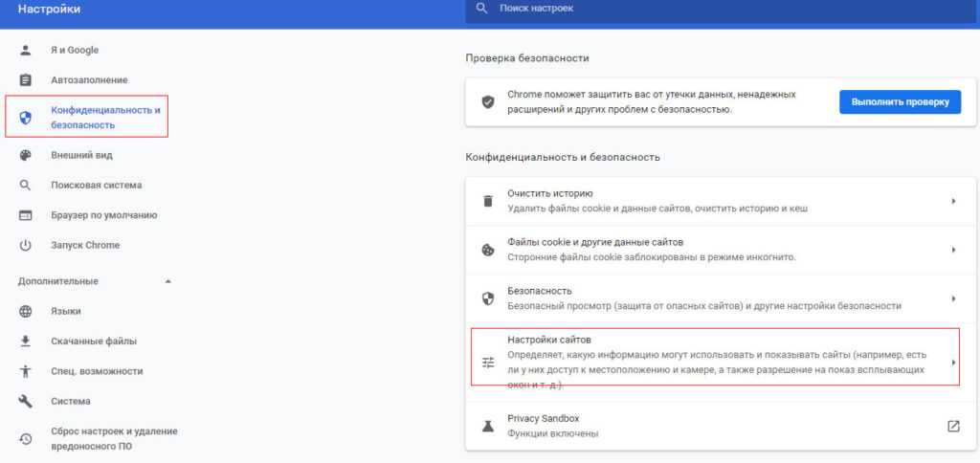
Task: Click the globe icon for Языки
Action: click(26, 311)
